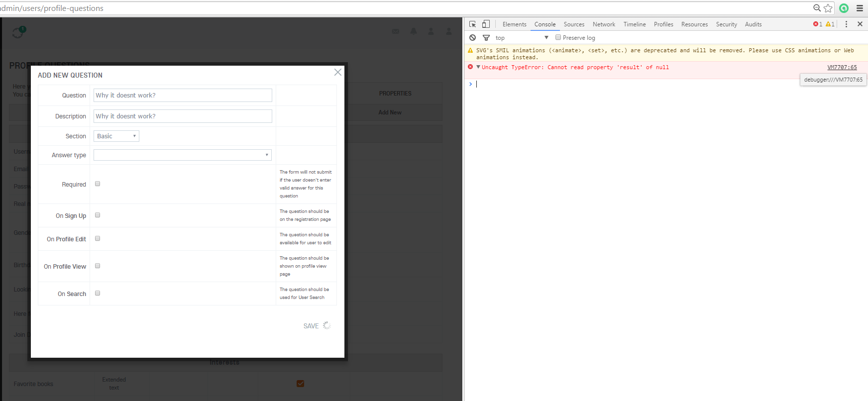Clear the console with the ban icon

472,38
